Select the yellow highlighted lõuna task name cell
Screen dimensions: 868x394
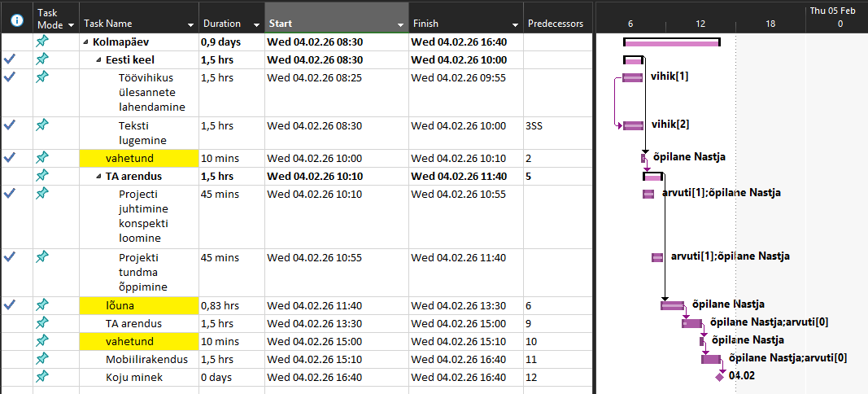(138, 305)
